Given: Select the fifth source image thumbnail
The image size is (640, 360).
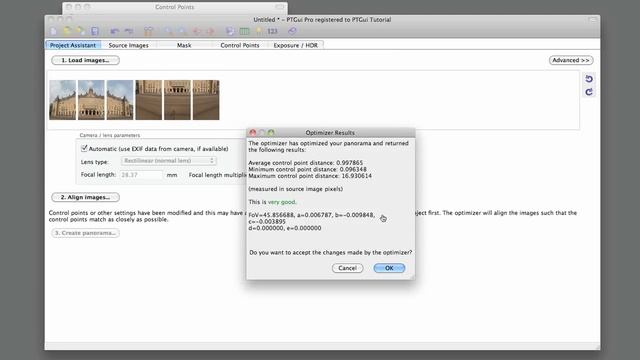Looking at the screenshot, I should (x=177, y=100).
